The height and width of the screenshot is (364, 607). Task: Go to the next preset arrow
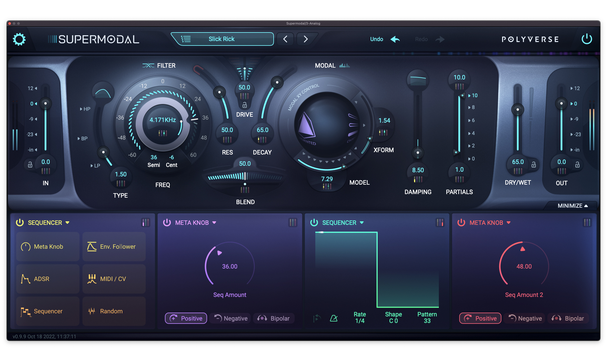306,39
